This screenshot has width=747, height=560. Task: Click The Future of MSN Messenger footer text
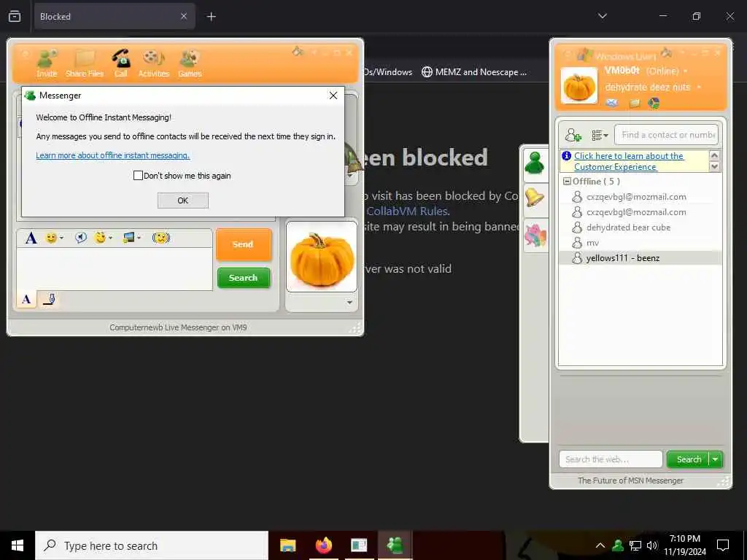click(x=630, y=481)
